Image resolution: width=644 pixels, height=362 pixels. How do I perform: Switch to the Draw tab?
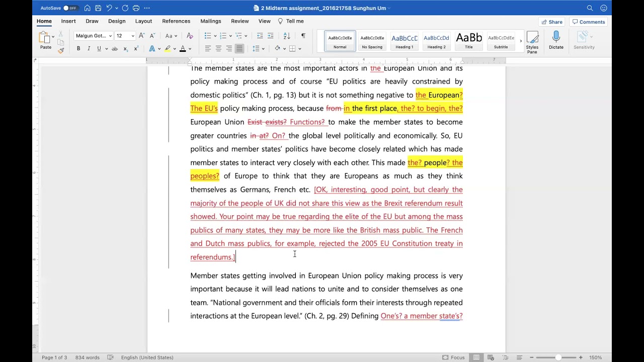92,21
